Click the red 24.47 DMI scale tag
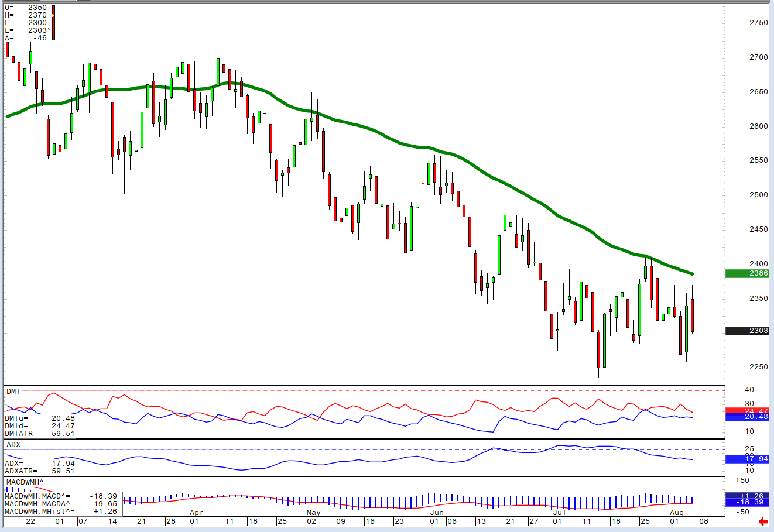This screenshot has width=774, height=532. 746,411
